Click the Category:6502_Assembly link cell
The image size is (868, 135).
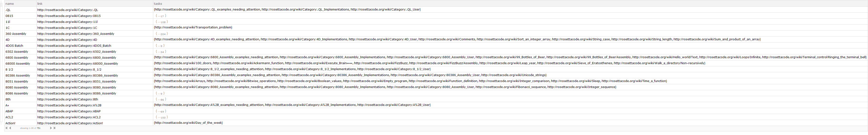tap(95, 52)
